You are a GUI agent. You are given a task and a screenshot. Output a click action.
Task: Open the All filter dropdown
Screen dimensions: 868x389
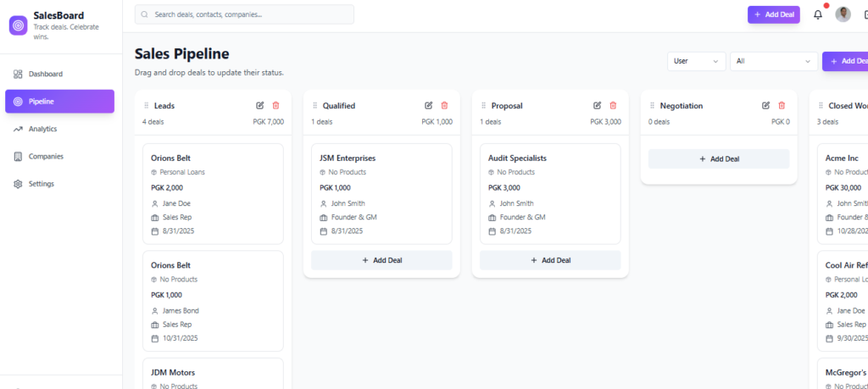tap(773, 61)
